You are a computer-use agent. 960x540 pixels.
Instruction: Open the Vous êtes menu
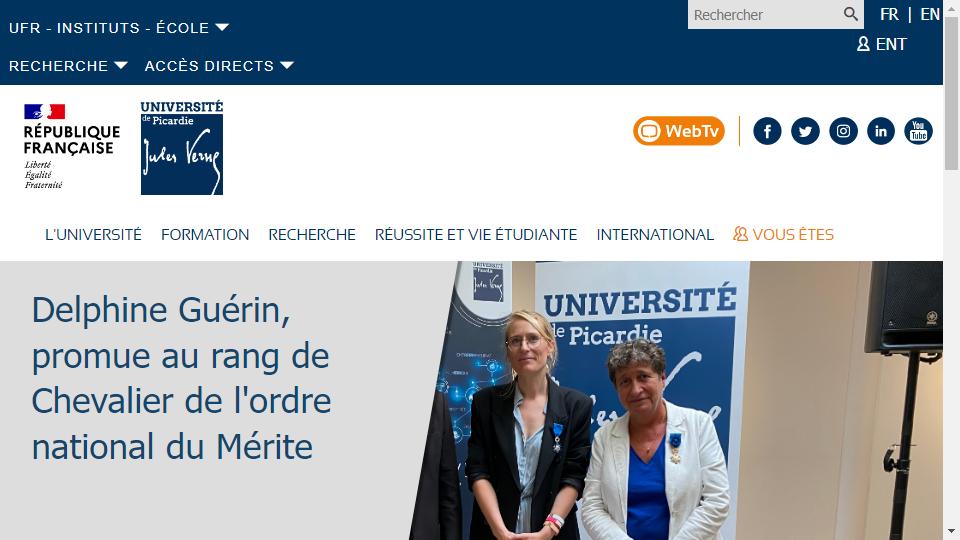(x=784, y=234)
